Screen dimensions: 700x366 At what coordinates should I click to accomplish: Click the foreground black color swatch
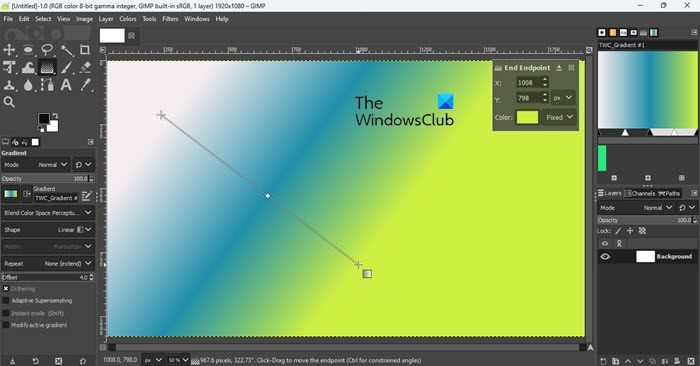(44, 118)
